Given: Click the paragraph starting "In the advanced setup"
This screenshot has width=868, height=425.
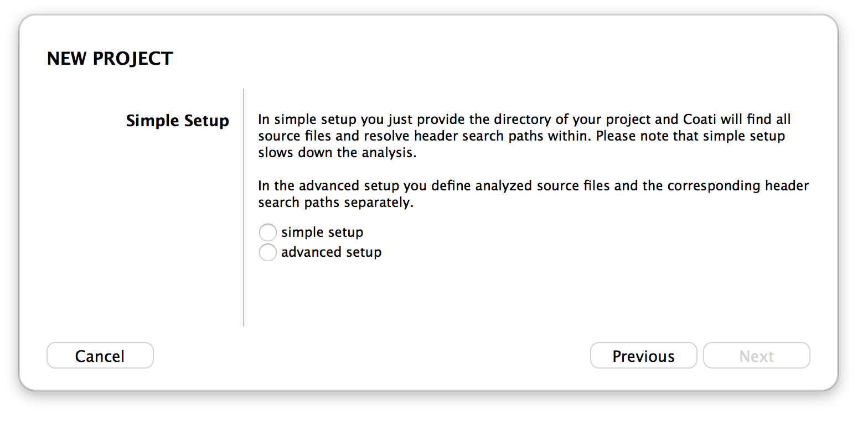Looking at the screenshot, I should tap(534, 194).
